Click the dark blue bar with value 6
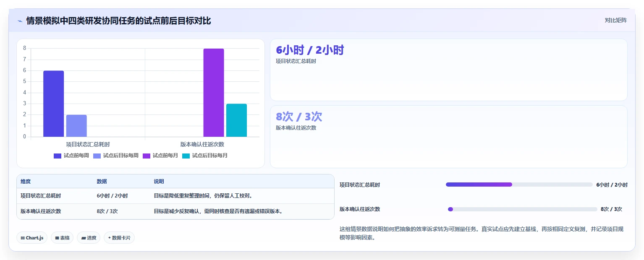Viewport: 644px width, 260px height. [x=54, y=104]
